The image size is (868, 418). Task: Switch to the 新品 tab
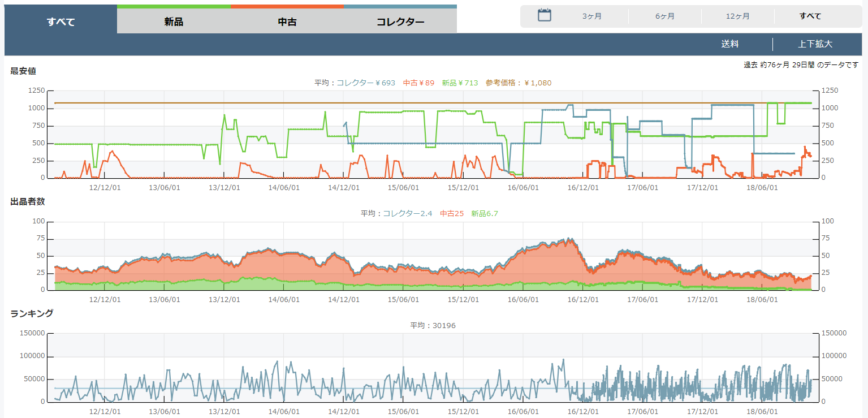pyautogui.click(x=174, y=22)
